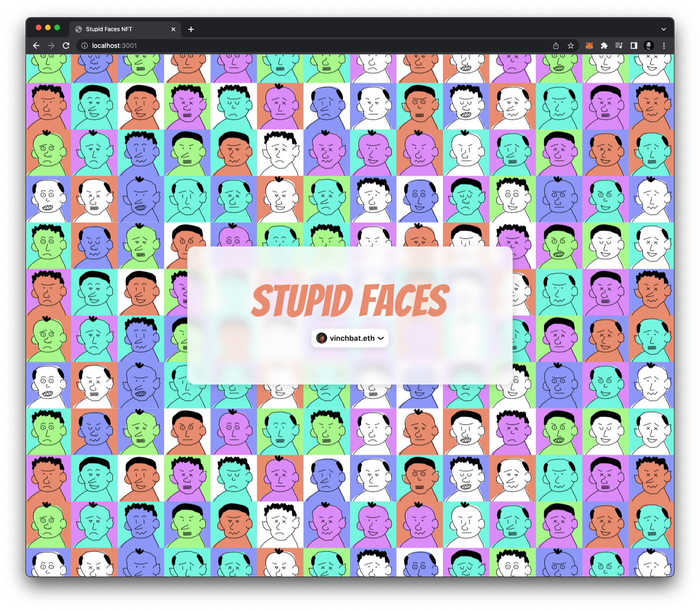Screen dimensions: 700x611
Task: Open media controls queue icon
Action: click(619, 46)
